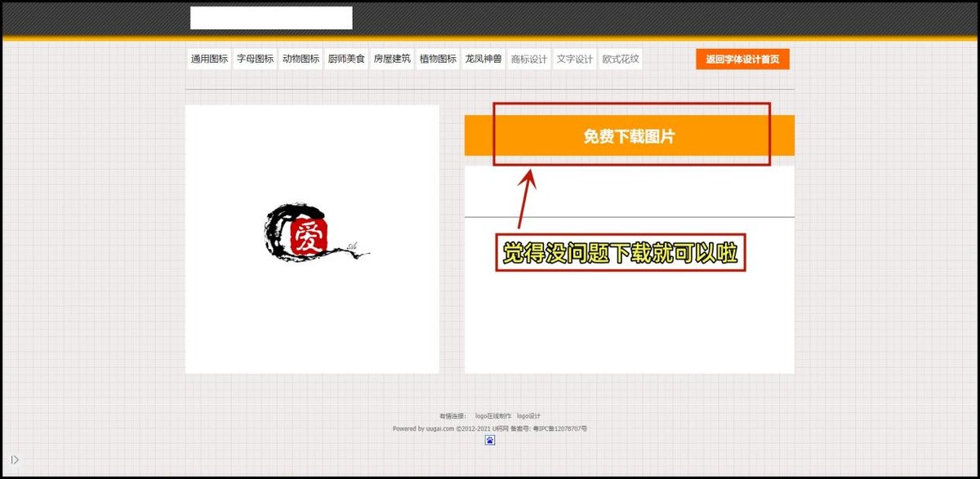
Task: Click the white input box at top left
Action: [x=269, y=17]
